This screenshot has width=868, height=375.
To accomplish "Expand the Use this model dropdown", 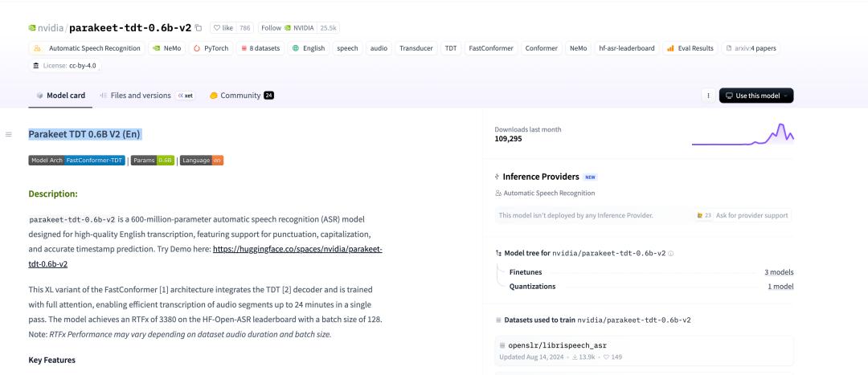I will coord(755,96).
